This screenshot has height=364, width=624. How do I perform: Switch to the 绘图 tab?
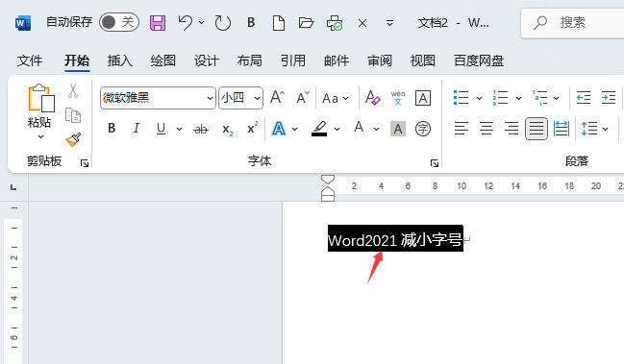[163, 61]
